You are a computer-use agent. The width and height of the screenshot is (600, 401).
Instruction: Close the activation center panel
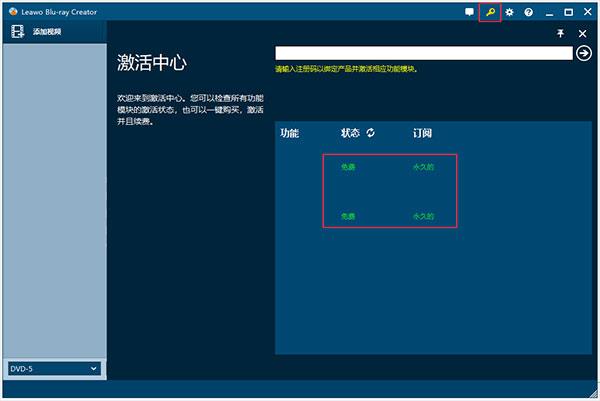(582, 34)
